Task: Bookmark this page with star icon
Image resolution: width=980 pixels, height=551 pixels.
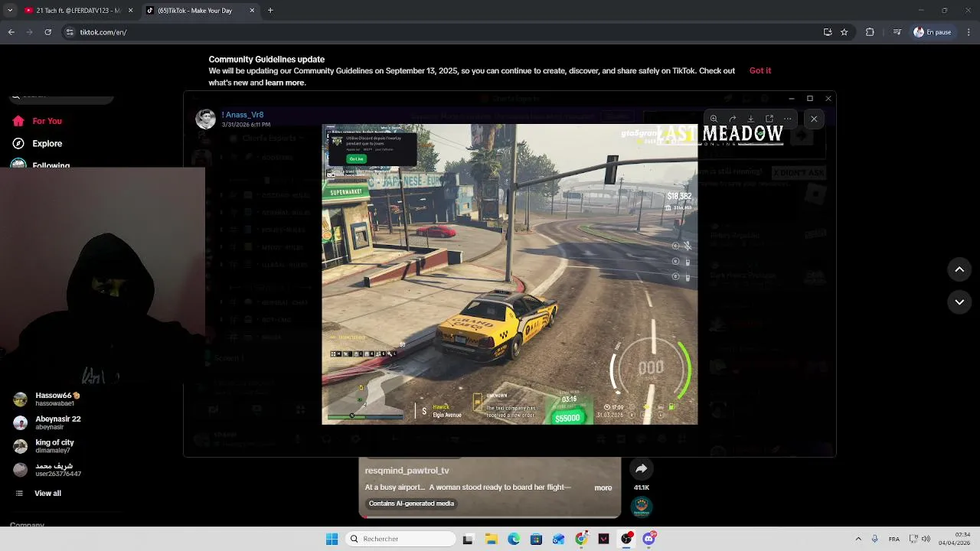Action: [x=844, y=32]
